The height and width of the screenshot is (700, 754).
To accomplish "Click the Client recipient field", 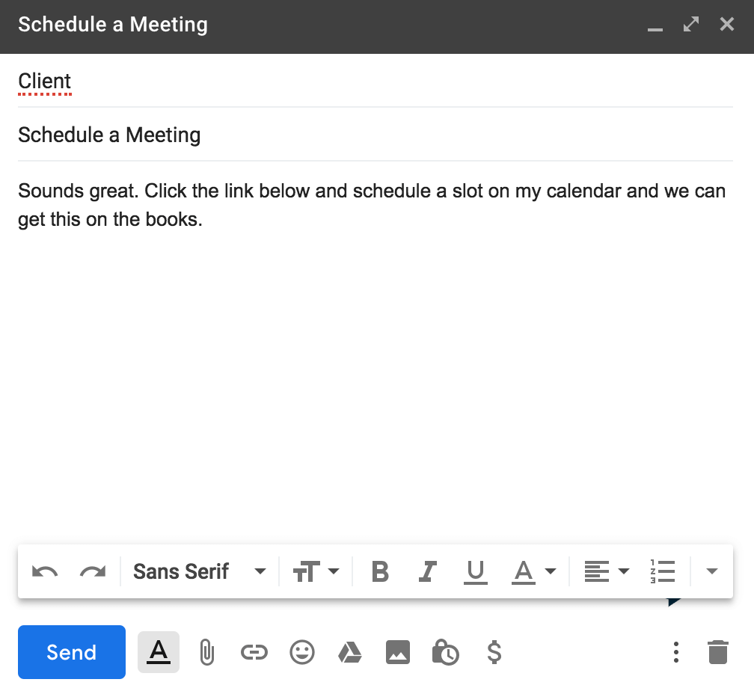I will [375, 81].
